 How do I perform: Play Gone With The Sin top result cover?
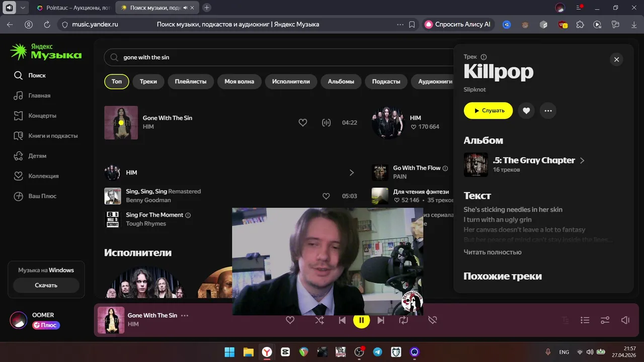pos(121,122)
